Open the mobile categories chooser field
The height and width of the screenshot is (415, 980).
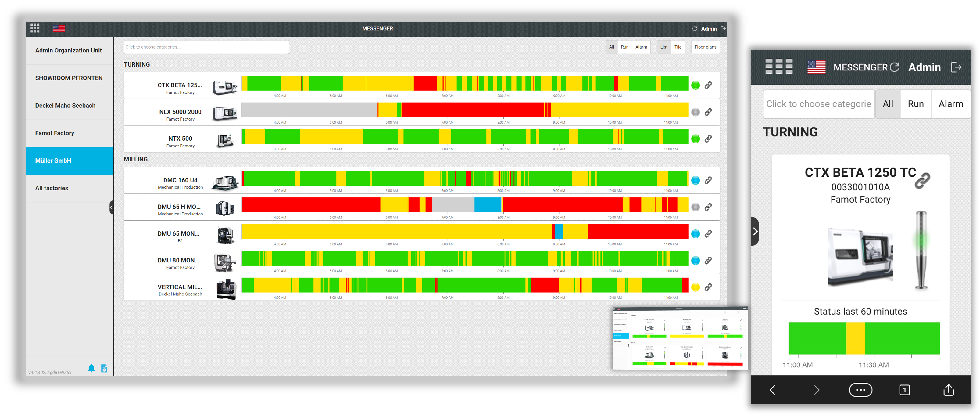pos(819,104)
